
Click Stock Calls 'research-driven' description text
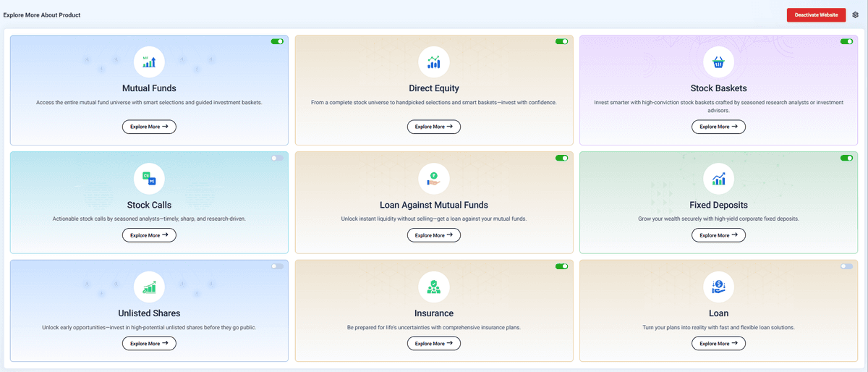(x=149, y=219)
